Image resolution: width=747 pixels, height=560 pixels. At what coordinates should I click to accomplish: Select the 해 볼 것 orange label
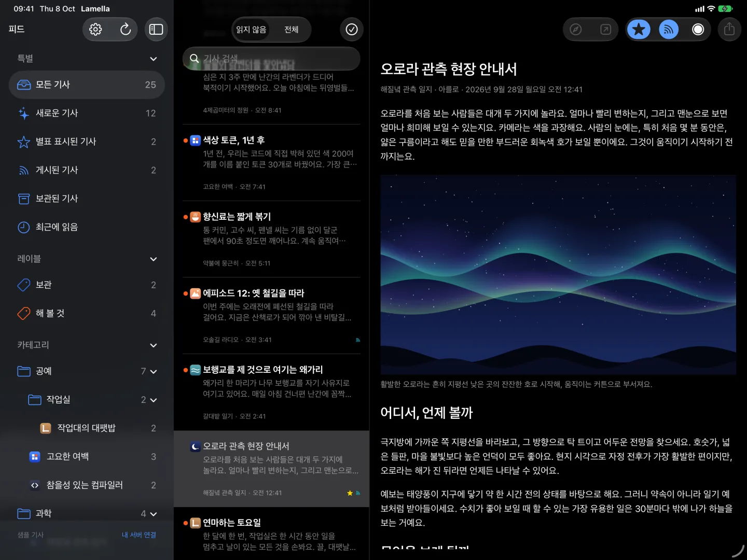(x=87, y=313)
